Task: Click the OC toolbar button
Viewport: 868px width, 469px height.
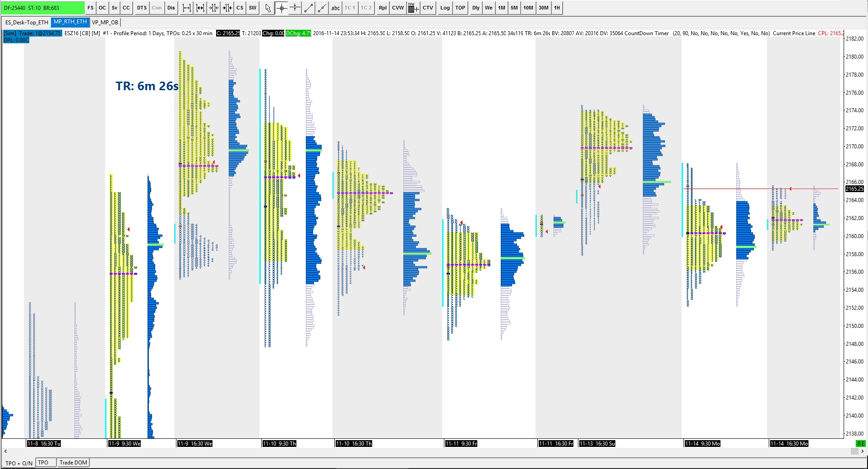Action: [102, 8]
